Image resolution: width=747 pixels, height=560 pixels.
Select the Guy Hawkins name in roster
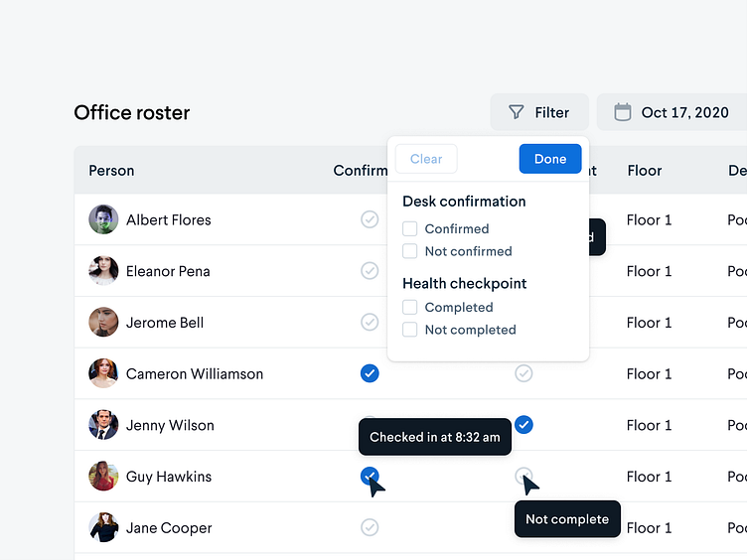pos(169,477)
